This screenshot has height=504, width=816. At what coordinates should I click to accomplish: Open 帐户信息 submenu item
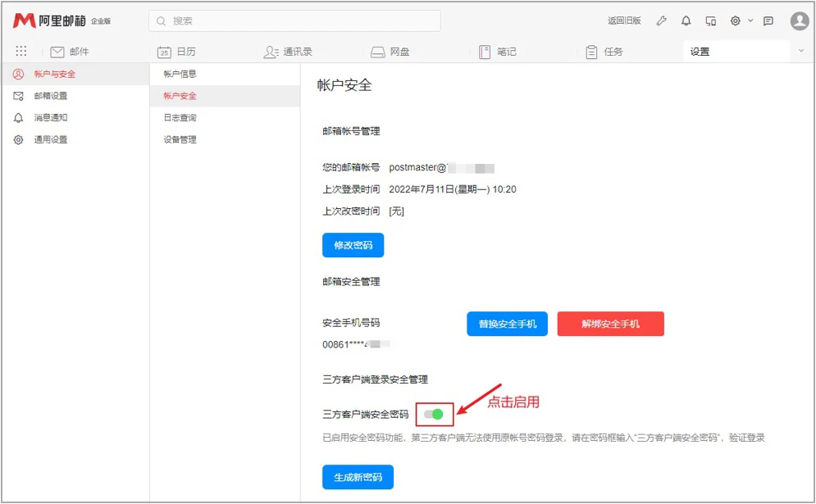(x=225, y=74)
